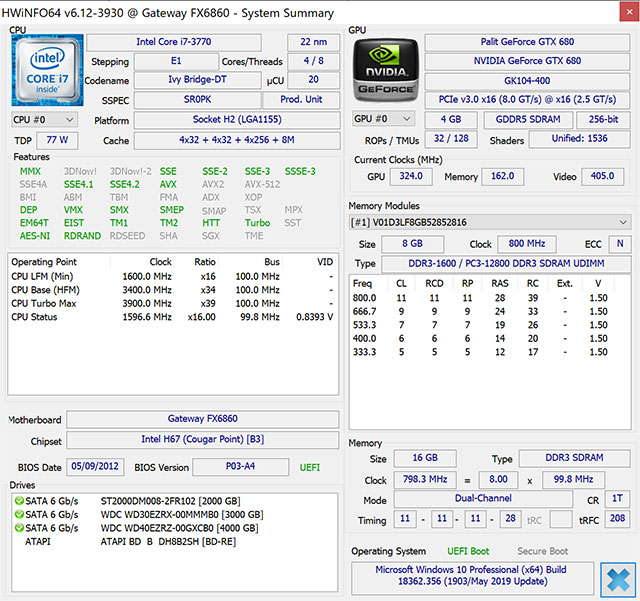The image size is (640, 601).
Task: Click the Turbo feature flag
Action: 257,223
